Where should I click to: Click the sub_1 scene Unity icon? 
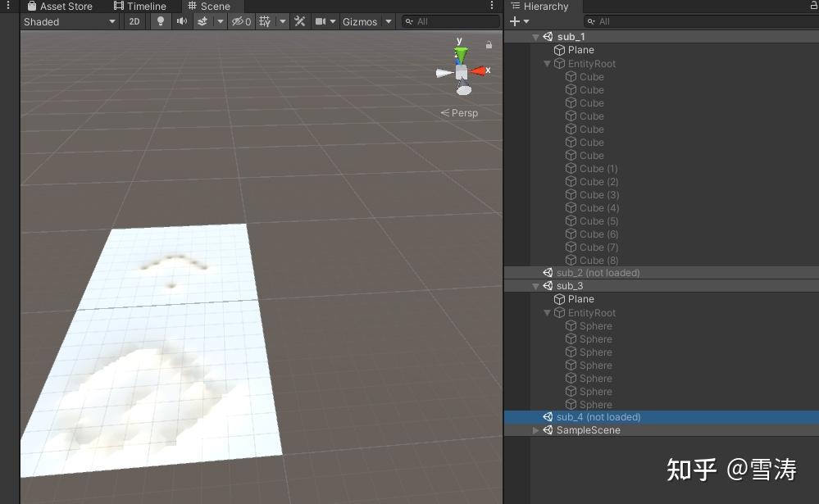pos(548,37)
